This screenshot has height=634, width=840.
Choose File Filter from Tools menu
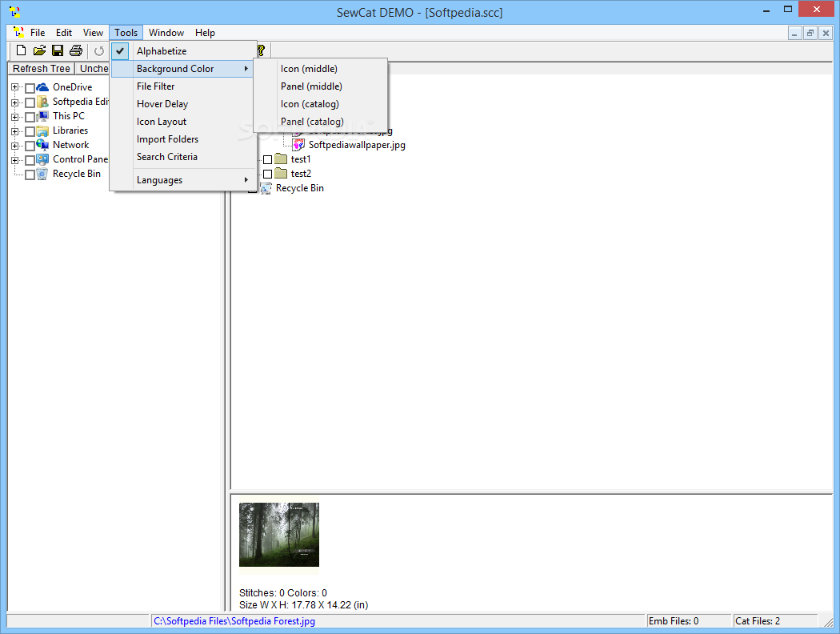point(182,86)
